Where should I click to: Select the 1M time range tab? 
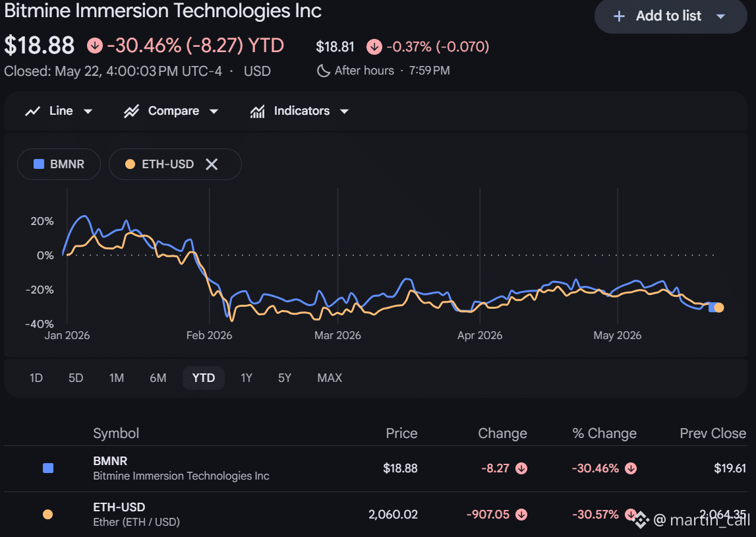coord(117,378)
